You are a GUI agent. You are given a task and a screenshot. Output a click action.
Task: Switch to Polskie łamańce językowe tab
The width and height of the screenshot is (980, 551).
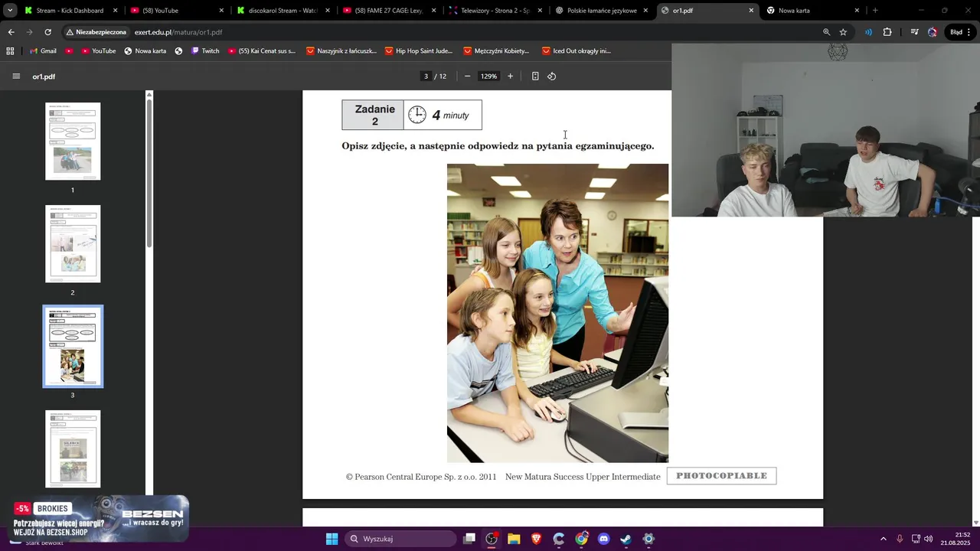click(x=601, y=11)
